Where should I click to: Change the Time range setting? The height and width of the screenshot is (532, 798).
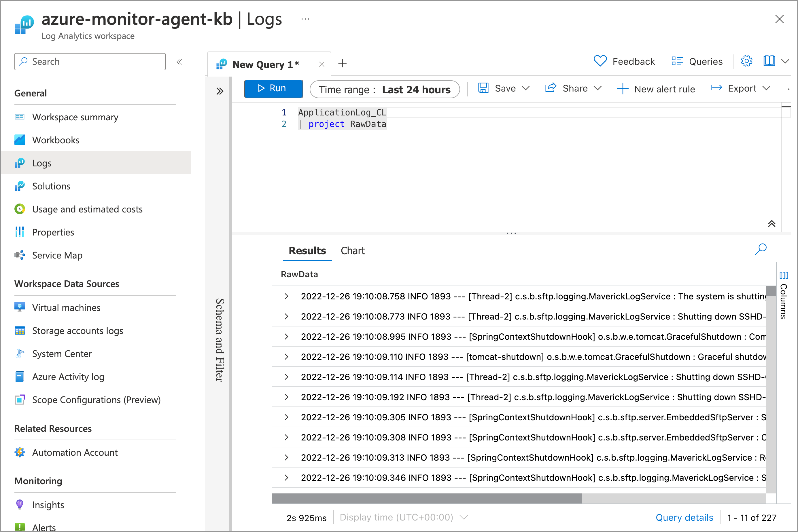[x=385, y=89]
